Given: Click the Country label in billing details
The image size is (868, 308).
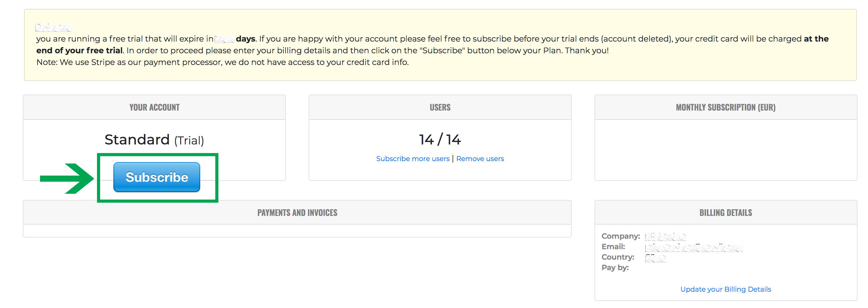Looking at the screenshot, I should 618,257.
